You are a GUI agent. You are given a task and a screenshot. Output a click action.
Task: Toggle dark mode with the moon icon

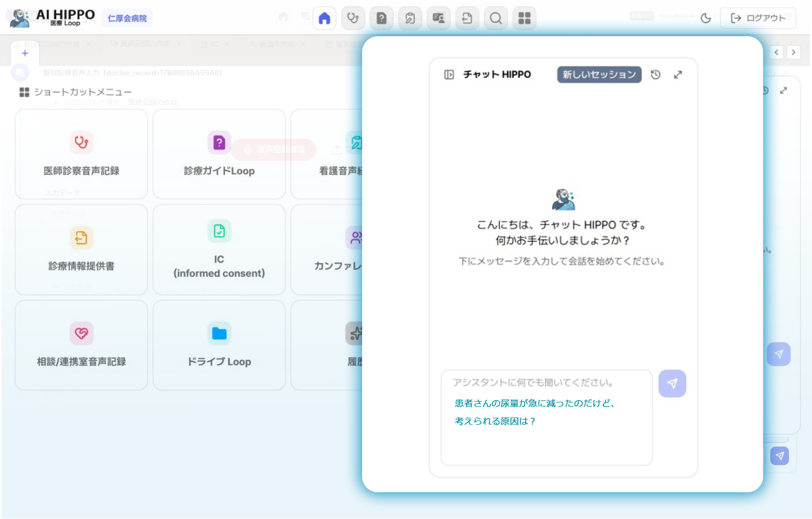coord(705,17)
